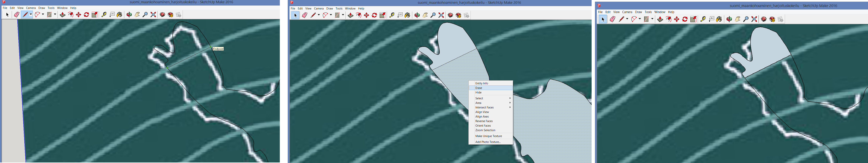Activate the Pan hand tool in right window
This screenshot has width=868, height=163.
point(738,19)
